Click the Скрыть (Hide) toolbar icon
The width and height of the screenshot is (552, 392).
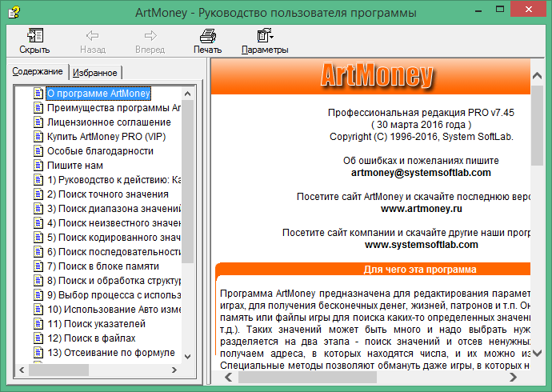tap(35, 35)
